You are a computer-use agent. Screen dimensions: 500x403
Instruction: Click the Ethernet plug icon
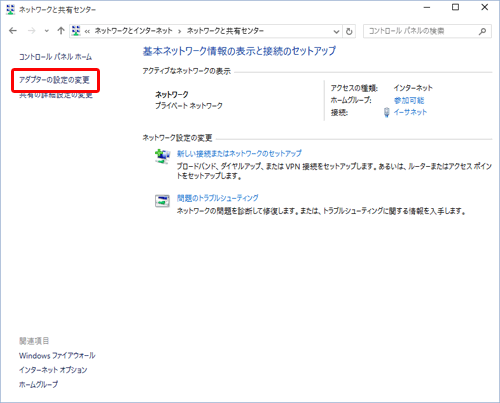tap(386, 112)
